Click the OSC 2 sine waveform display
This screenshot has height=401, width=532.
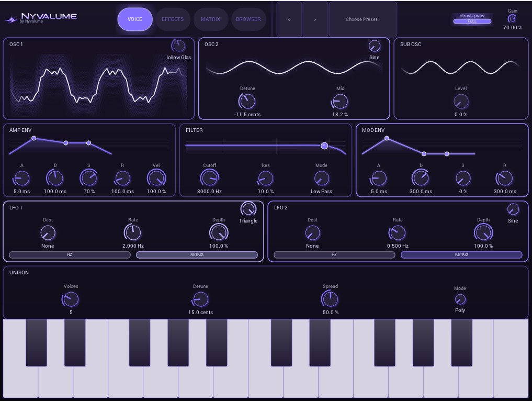pos(294,68)
